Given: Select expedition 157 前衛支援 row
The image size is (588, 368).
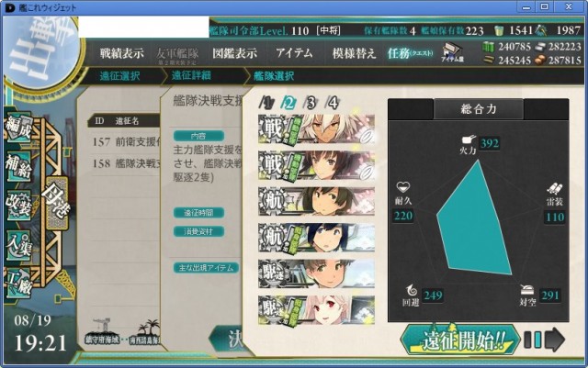Looking at the screenshot, I should click(x=127, y=142).
